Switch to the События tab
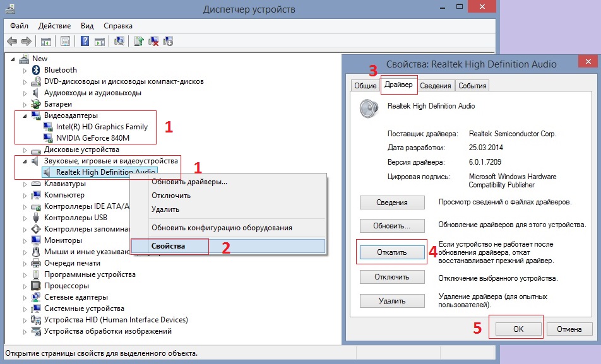Screen dimensions: 601x364 pos(472,85)
